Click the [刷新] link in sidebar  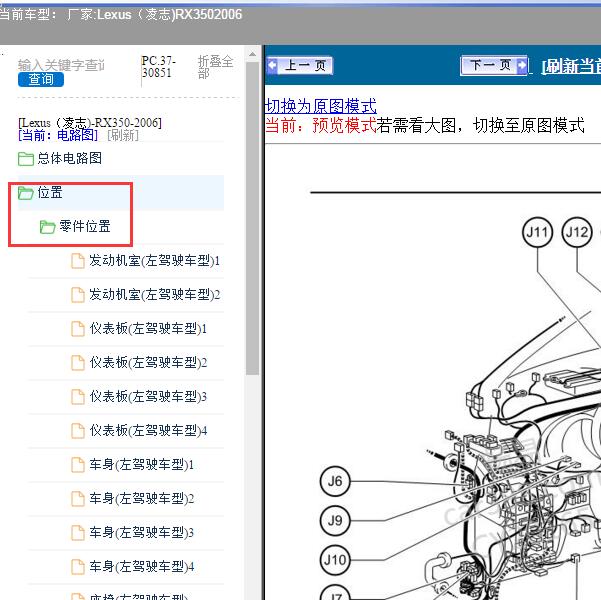coord(123,135)
